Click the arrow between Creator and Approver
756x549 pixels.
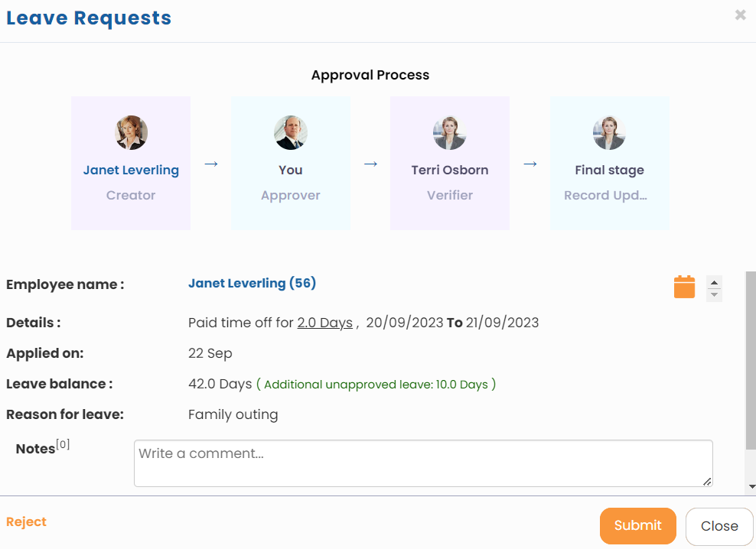pyautogui.click(x=211, y=164)
